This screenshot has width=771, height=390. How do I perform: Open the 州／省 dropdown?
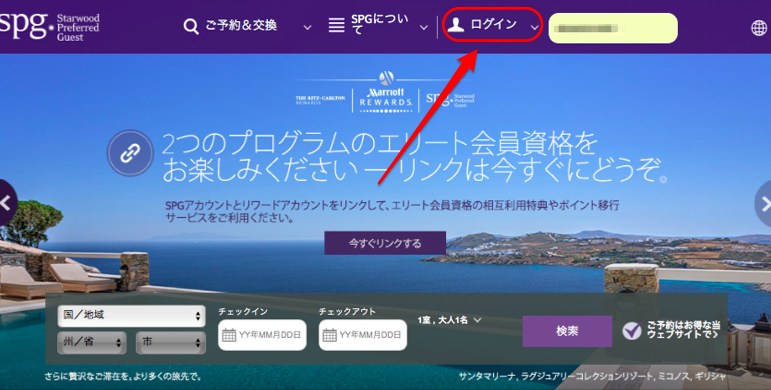[x=91, y=343]
